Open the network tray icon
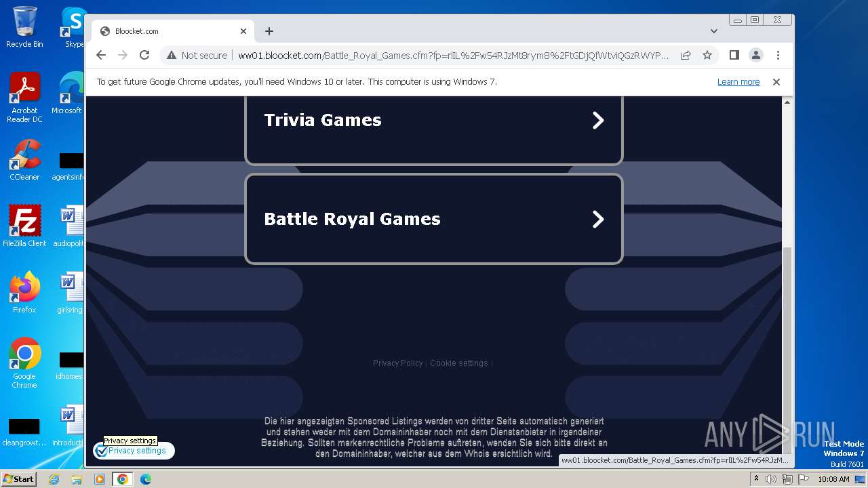 pyautogui.click(x=787, y=479)
